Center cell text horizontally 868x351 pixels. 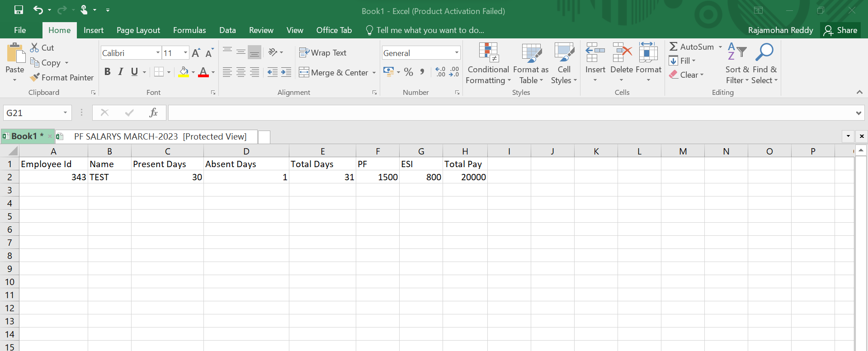(241, 72)
